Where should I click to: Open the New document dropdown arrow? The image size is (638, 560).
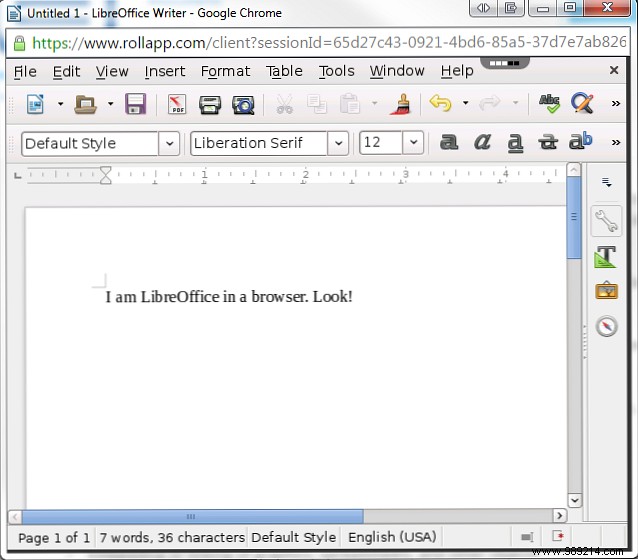[61, 104]
